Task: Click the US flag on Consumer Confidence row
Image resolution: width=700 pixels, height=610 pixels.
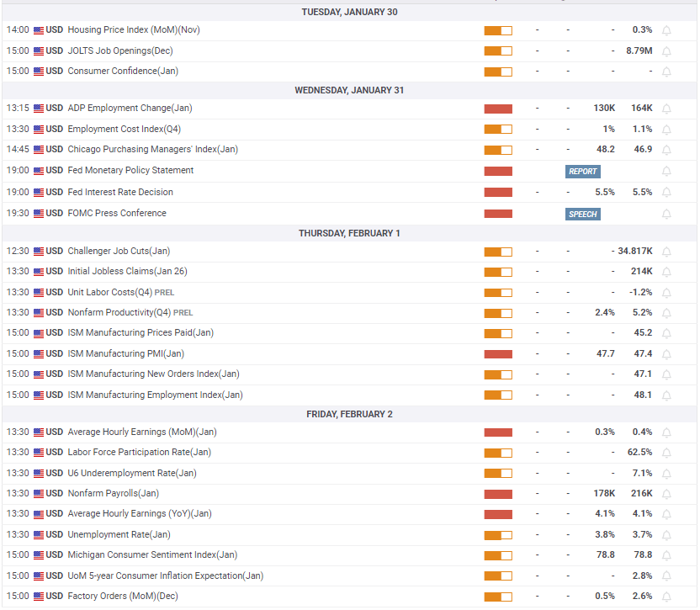Action: [39, 72]
